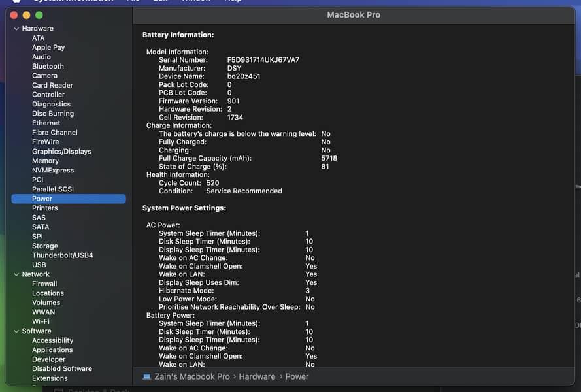
Task: Collapse the Hardware section in sidebar
Action: [x=16, y=29]
